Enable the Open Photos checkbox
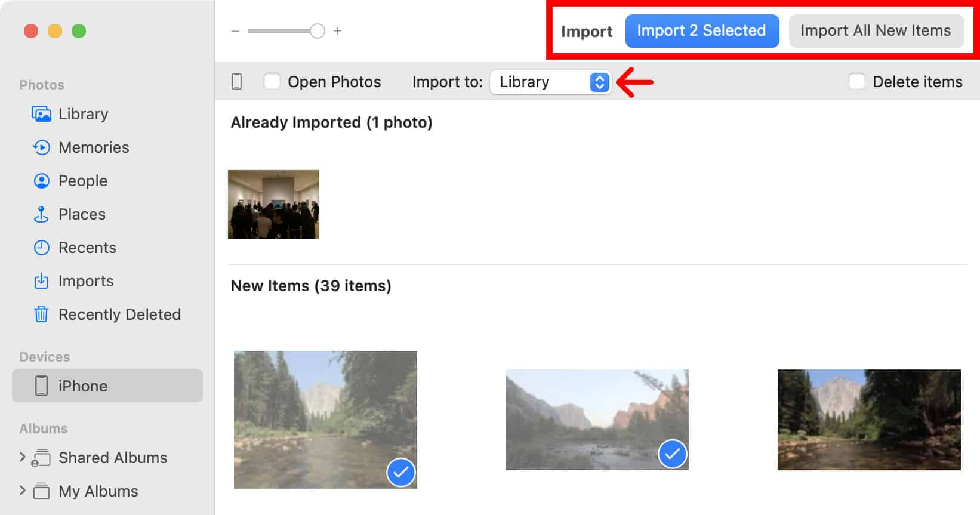 pos(272,81)
